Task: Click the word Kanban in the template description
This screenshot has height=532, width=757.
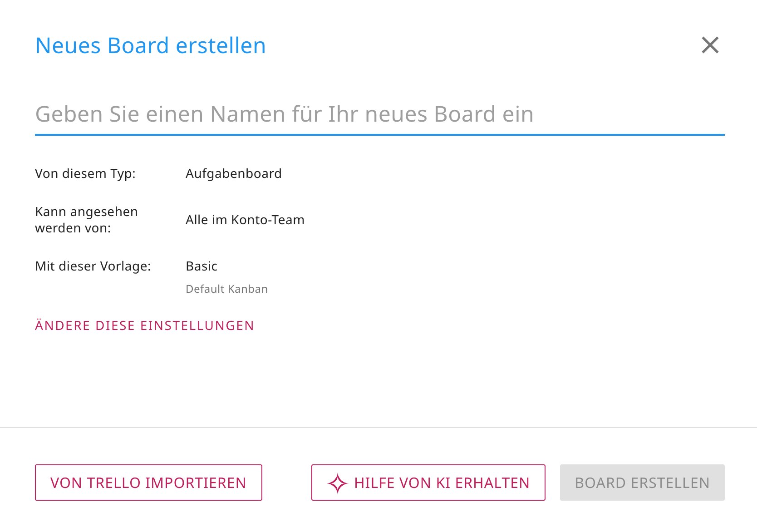Action: (247, 289)
